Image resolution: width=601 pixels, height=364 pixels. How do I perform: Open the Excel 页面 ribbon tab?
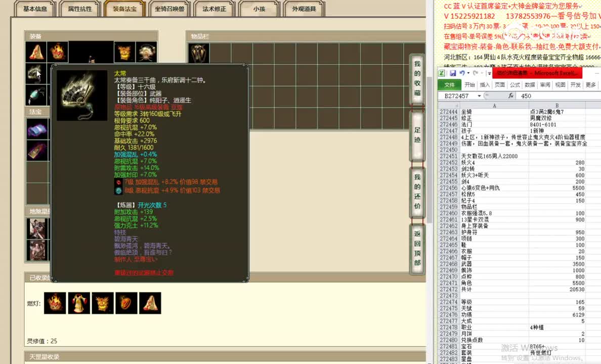click(500, 84)
